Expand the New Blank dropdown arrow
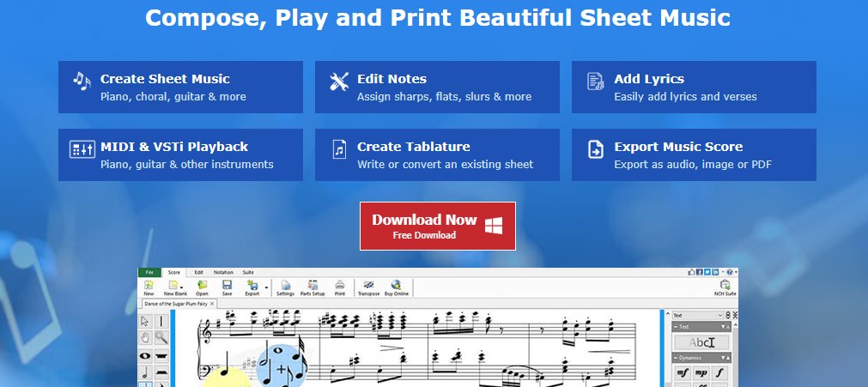 click(x=181, y=287)
